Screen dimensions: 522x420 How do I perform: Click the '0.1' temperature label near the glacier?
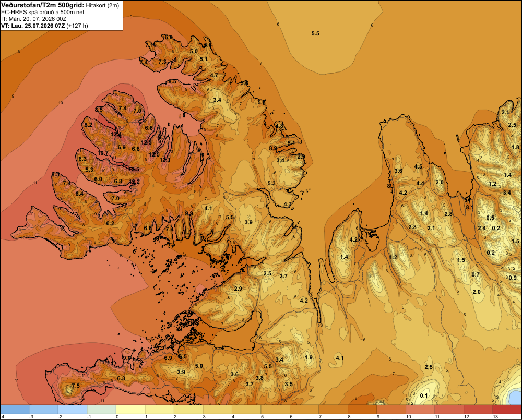pyautogui.click(x=423, y=395)
